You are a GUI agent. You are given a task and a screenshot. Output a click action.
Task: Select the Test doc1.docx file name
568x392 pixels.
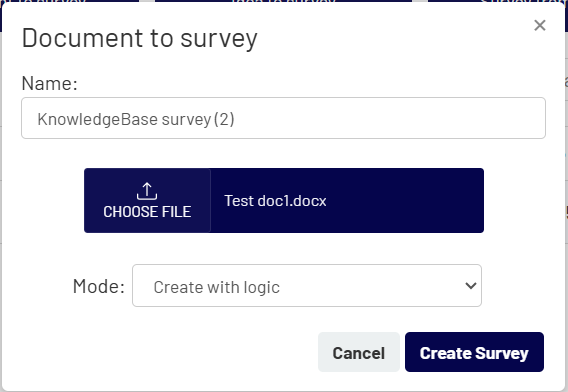coord(275,201)
